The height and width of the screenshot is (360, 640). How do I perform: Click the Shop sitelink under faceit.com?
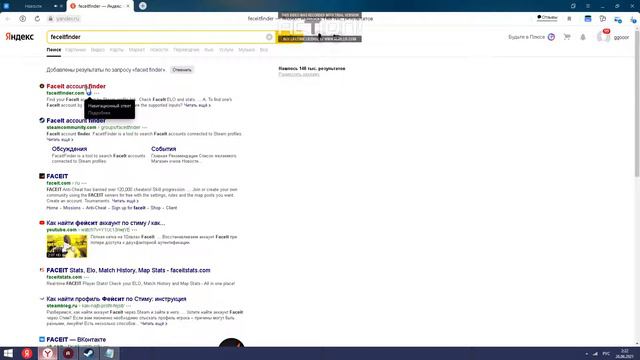(156, 208)
